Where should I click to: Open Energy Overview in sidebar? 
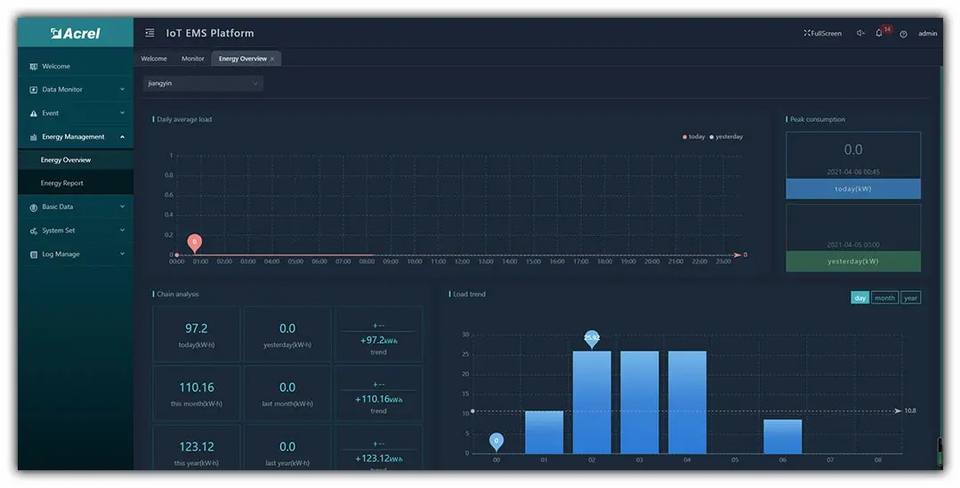[x=75, y=160]
